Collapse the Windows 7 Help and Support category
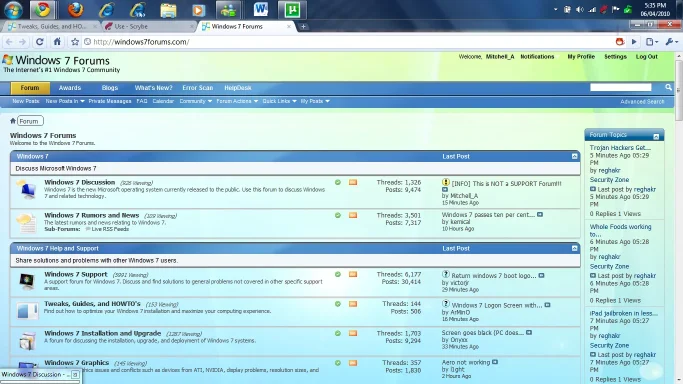This screenshot has height=384, width=683. click(x=575, y=248)
